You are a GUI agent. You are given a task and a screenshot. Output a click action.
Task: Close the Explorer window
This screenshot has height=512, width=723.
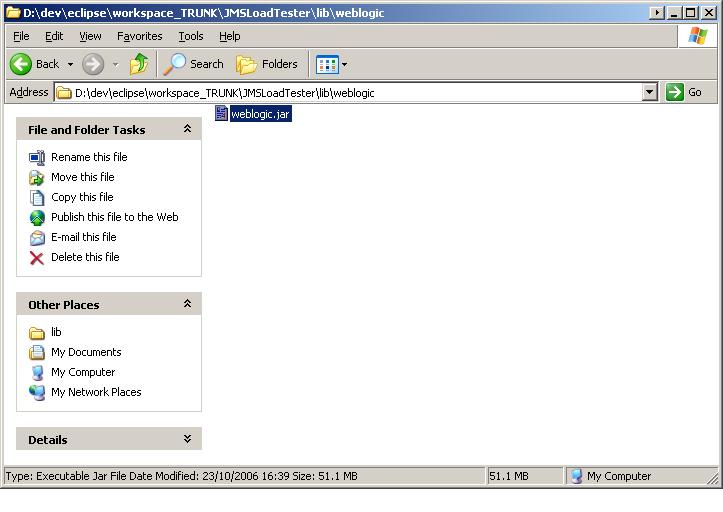click(x=709, y=12)
